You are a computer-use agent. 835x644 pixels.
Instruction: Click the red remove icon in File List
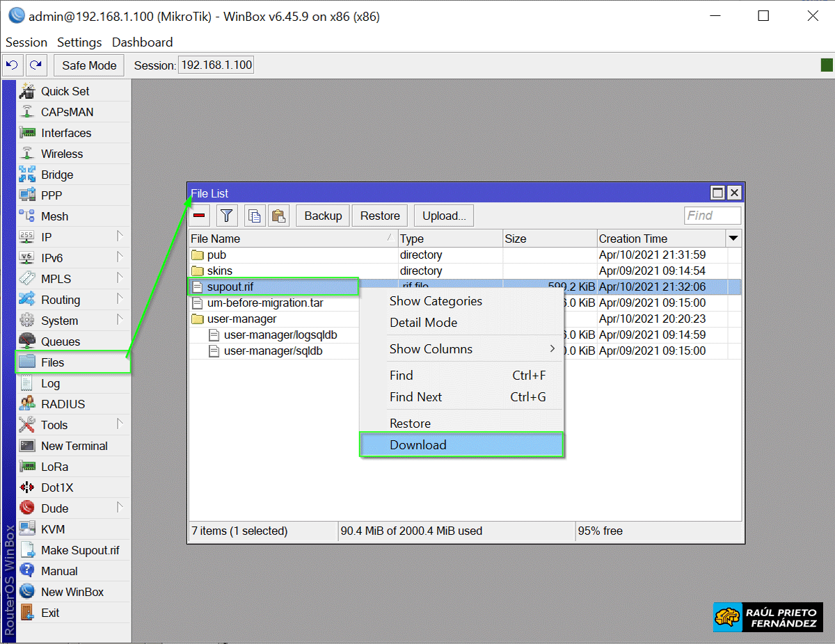(200, 216)
